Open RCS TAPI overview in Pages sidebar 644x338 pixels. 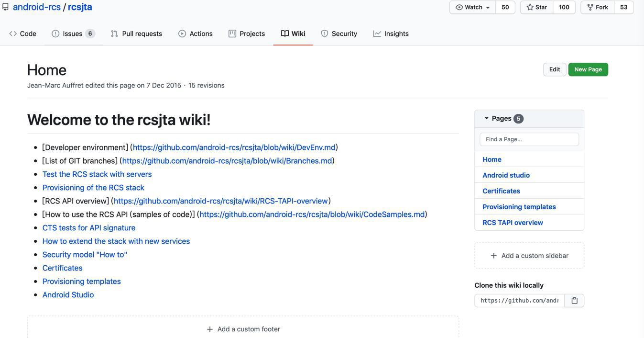click(x=513, y=223)
